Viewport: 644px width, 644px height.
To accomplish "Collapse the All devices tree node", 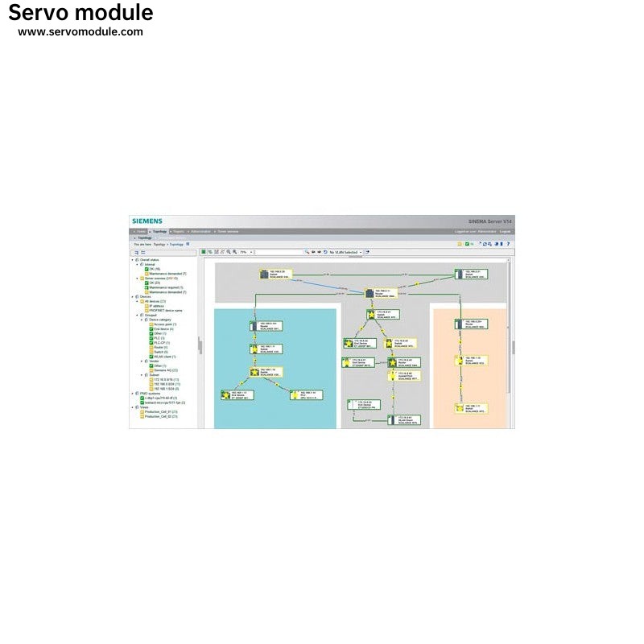I will click(x=137, y=301).
